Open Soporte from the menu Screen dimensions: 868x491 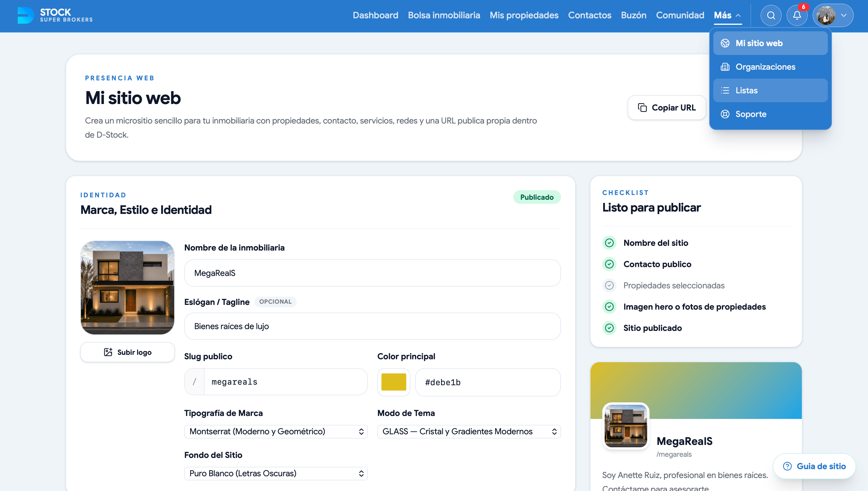[770, 114]
